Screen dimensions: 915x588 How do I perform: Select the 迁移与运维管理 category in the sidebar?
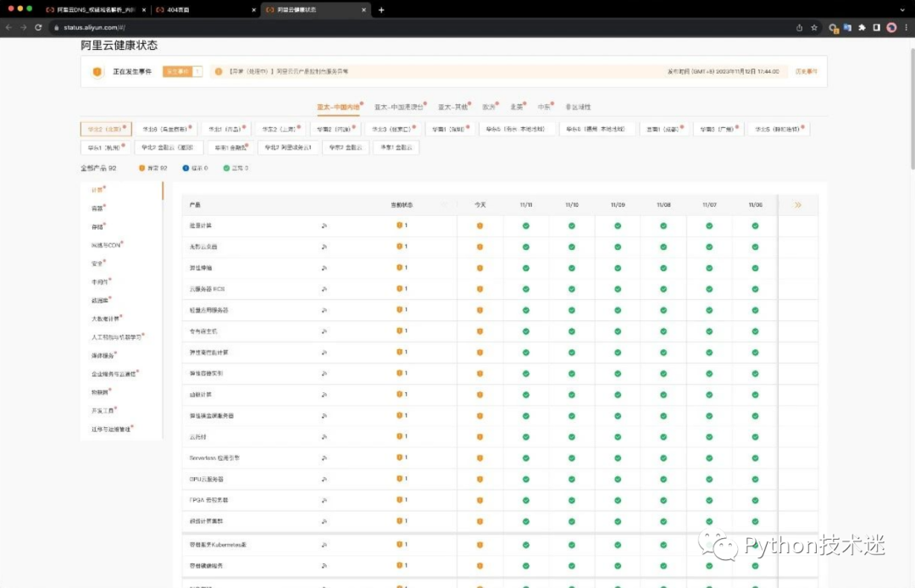coord(112,429)
